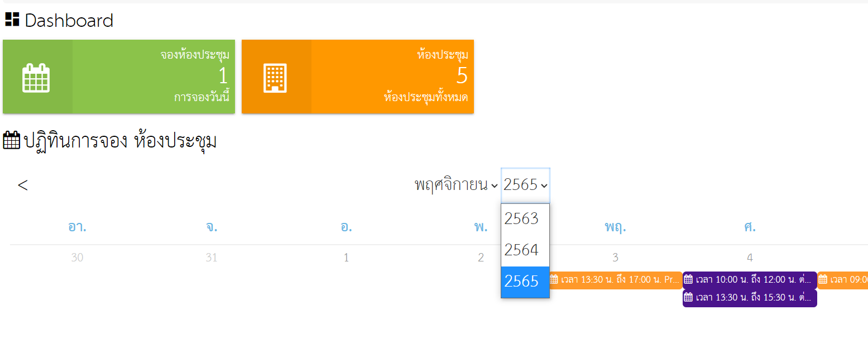Open the จองห้องประชุม green card

tap(119, 77)
